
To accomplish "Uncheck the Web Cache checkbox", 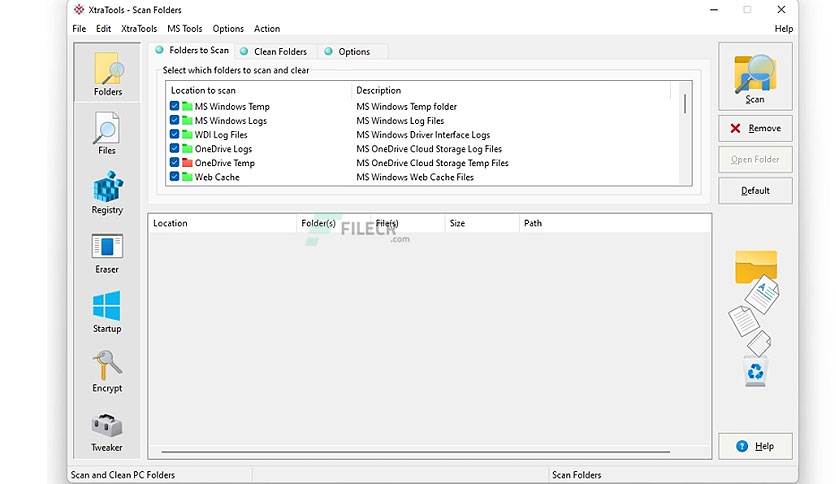I will [174, 177].
